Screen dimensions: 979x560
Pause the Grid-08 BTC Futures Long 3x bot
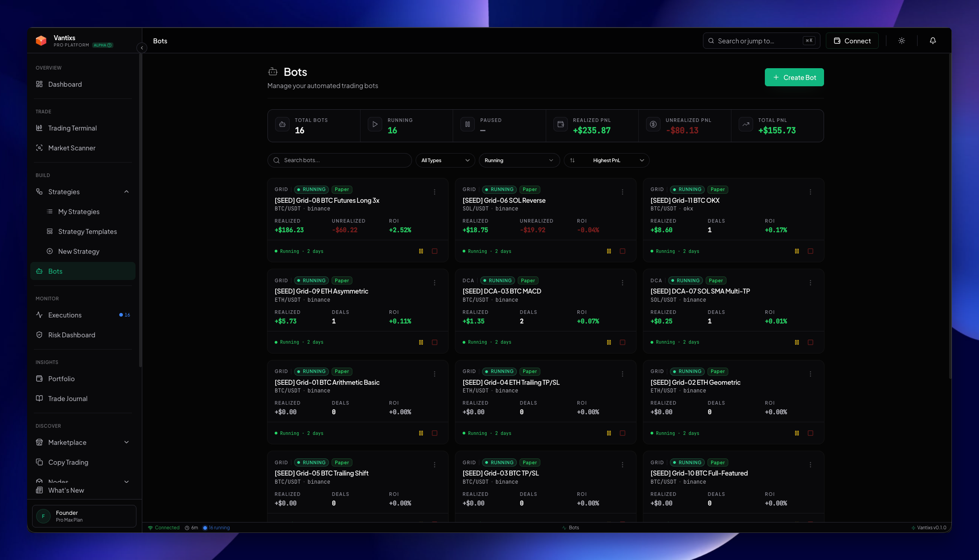pyautogui.click(x=421, y=251)
